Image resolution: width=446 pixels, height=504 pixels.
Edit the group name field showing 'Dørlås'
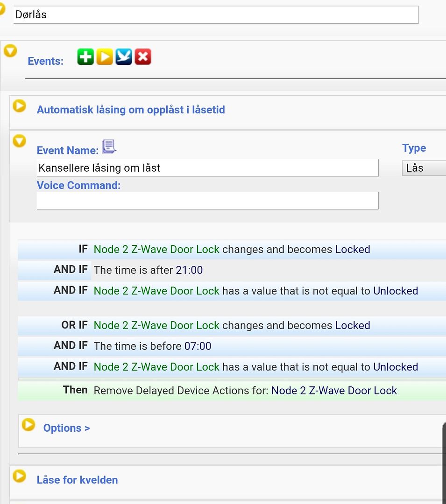click(x=216, y=14)
